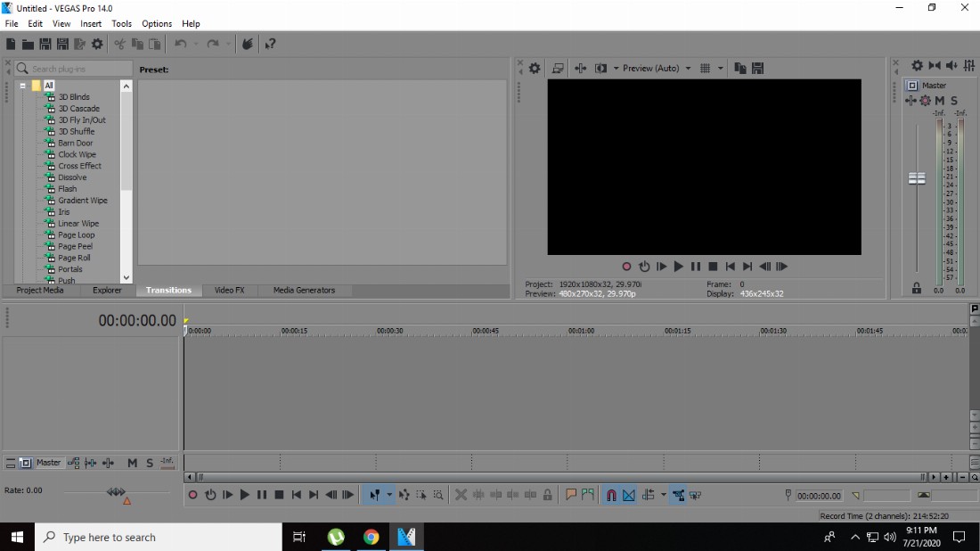Toggle snapping magnet on timeline toolbar
Screen dimensions: 980x551
coord(611,495)
